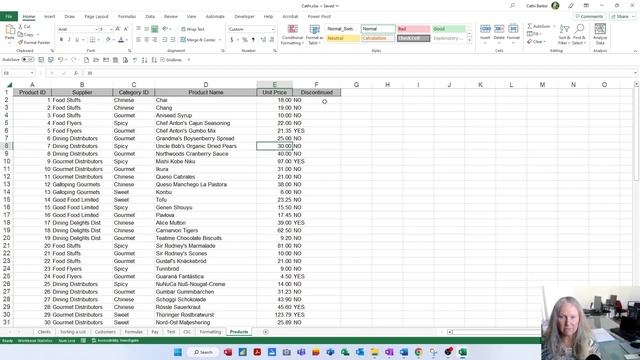This screenshot has width=640, height=360.
Task: Click the Accounting dollar format icon
Action: [231, 40]
